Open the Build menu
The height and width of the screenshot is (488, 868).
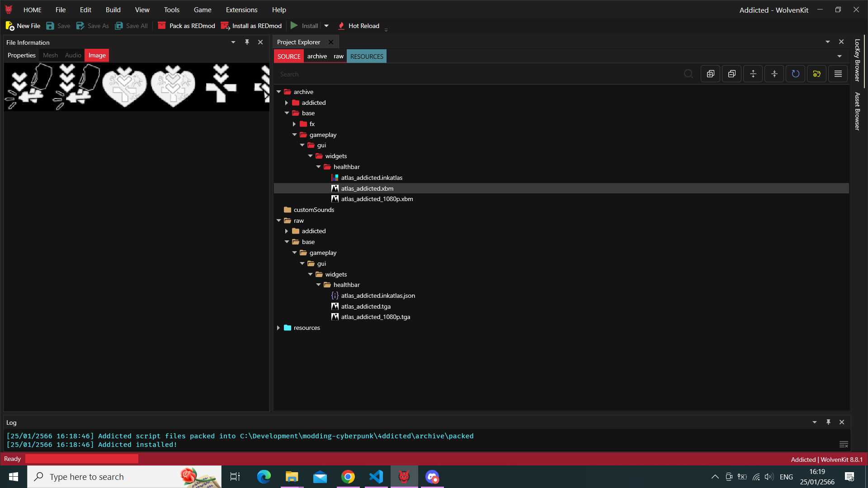click(113, 10)
